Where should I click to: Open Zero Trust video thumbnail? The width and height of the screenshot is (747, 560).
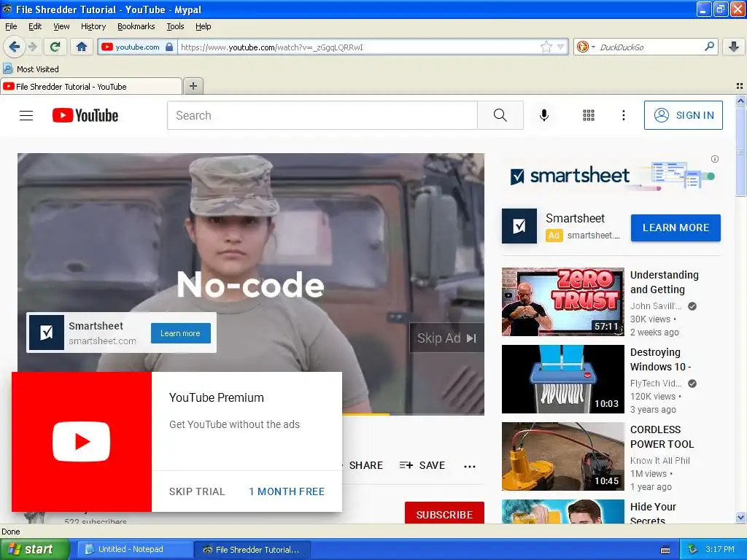click(563, 302)
